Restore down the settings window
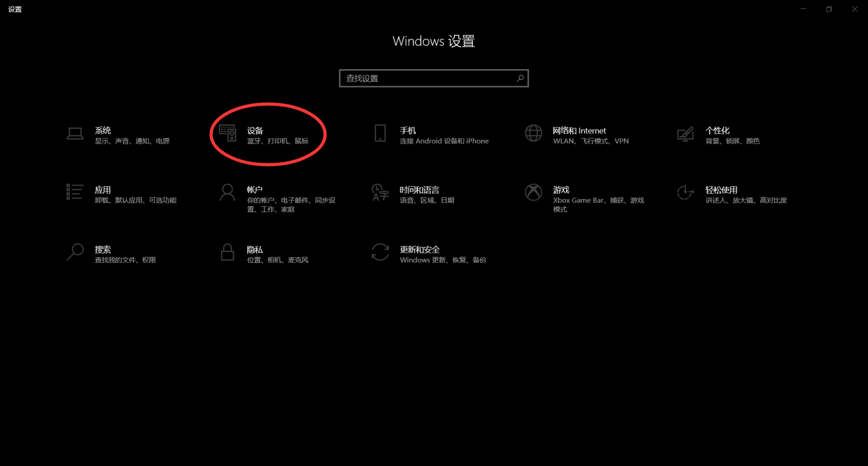 tap(829, 9)
